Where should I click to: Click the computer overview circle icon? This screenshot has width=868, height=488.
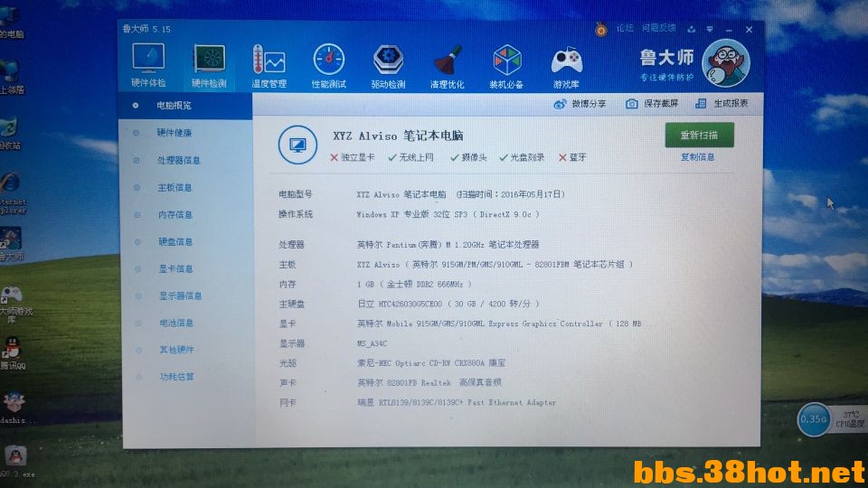click(297, 145)
